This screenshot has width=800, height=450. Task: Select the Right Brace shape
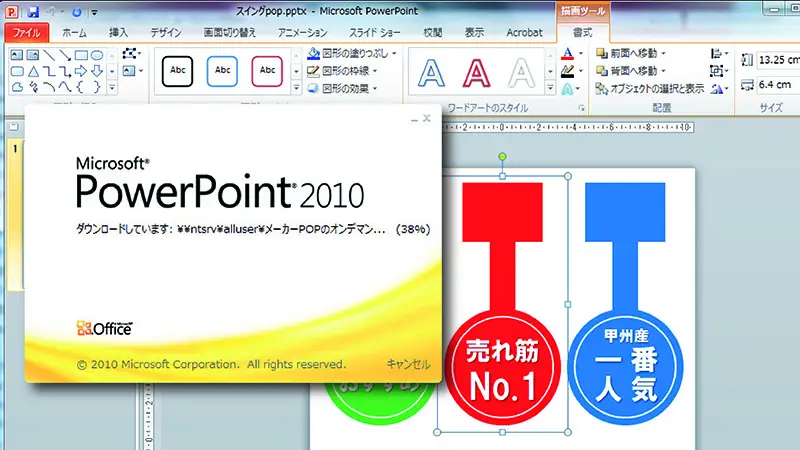click(x=97, y=87)
